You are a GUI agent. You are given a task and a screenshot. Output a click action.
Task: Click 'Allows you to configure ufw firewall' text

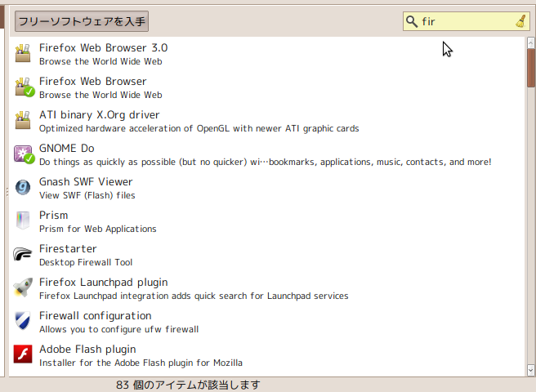[x=119, y=329]
